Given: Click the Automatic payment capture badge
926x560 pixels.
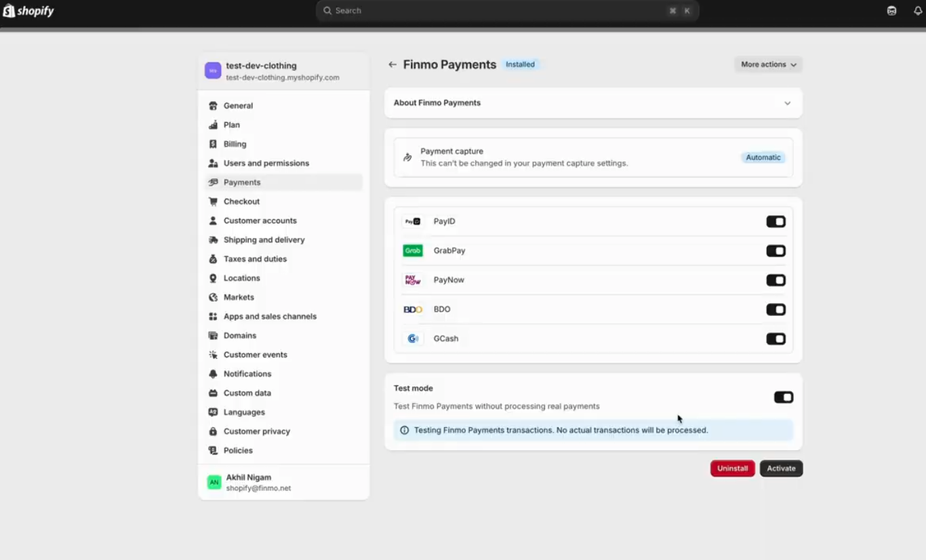Looking at the screenshot, I should click(x=763, y=157).
